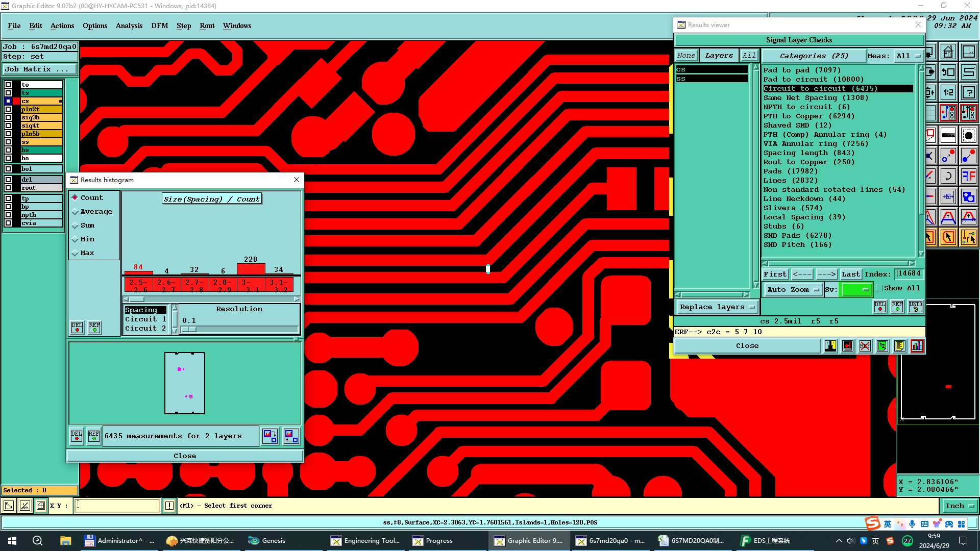Image resolution: width=980 pixels, height=551 pixels.
Task: Open the DFM menu
Action: [160, 26]
